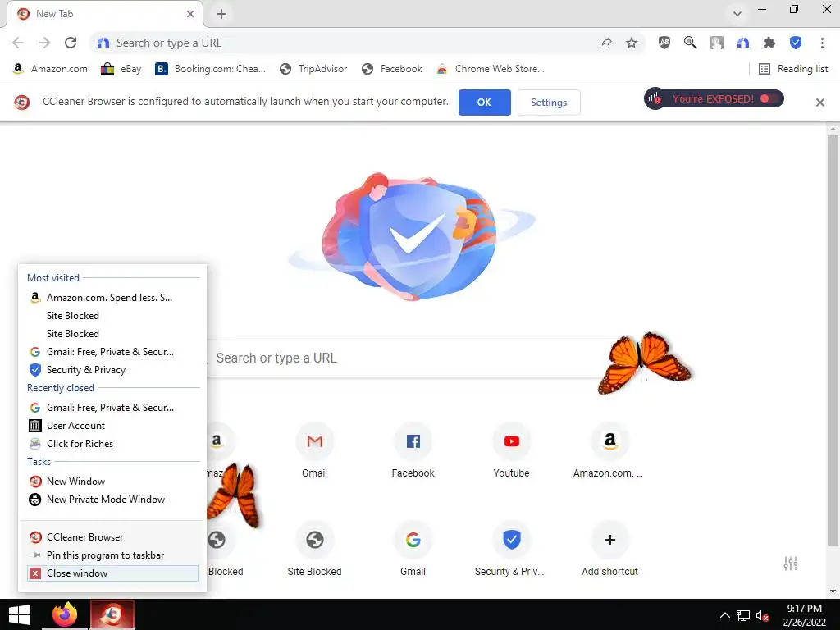Launch CCleaner Browser from jump list
Image resolution: width=840 pixels, height=630 pixels.
pos(112,536)
